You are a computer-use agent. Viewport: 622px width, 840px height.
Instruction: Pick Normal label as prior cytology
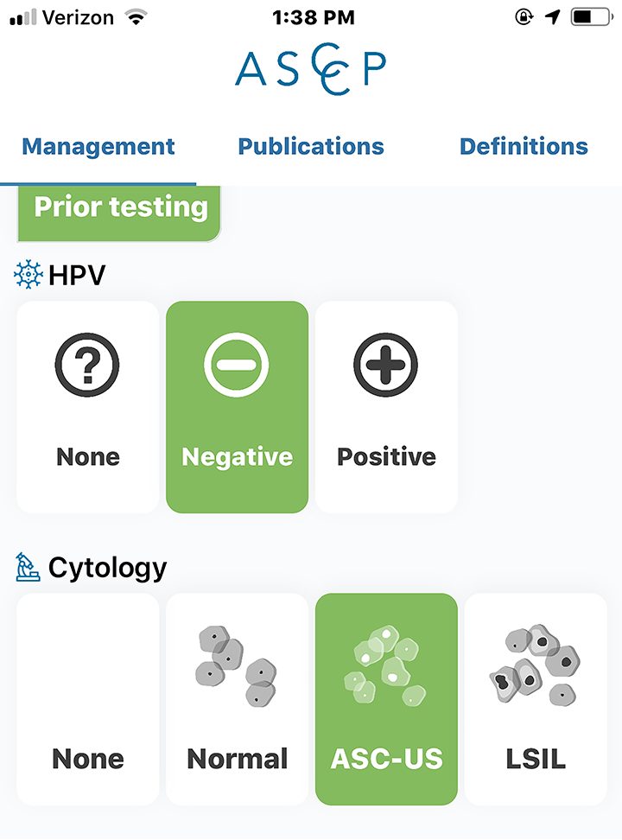click(x=238, y=759)
